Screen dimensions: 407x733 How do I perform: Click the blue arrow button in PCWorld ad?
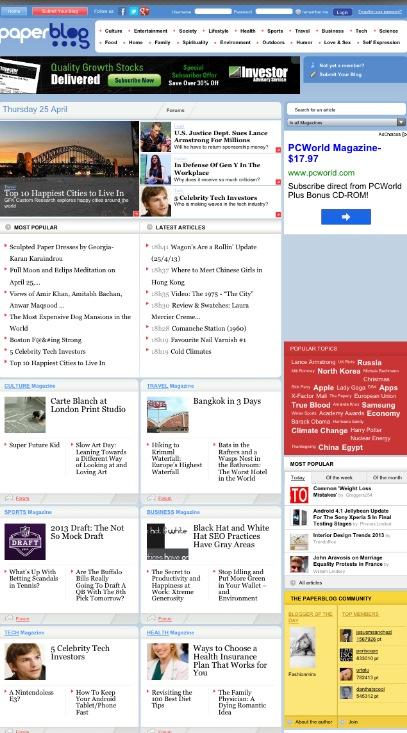(346, 217)
